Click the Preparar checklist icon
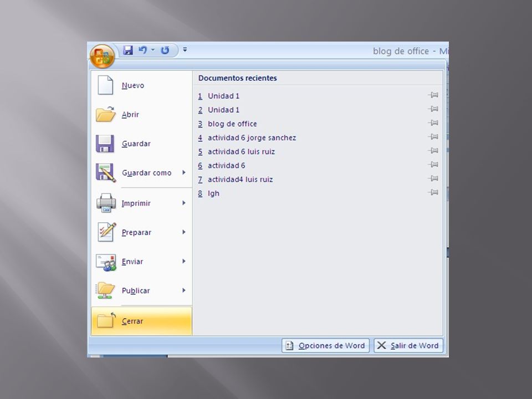 point(106,232)
